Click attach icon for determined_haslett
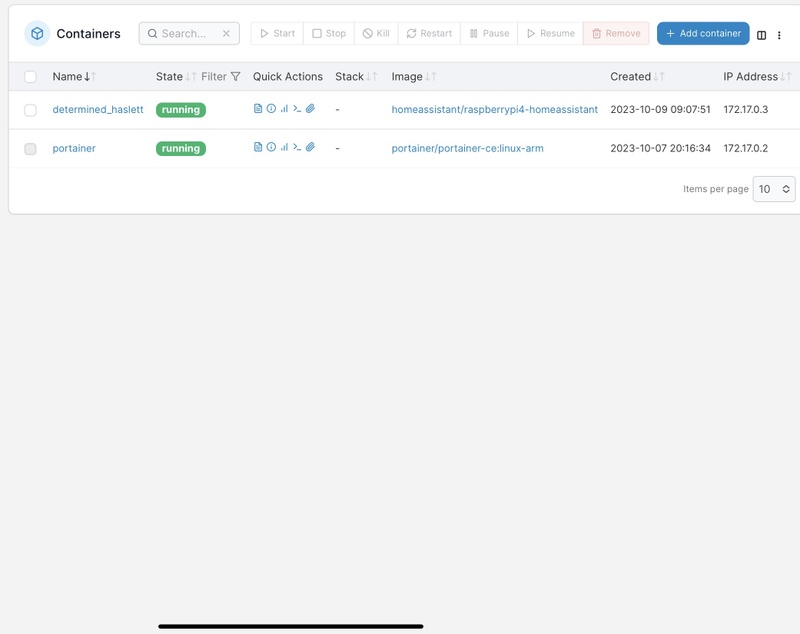800x634 pixels. pyautogui.click(x=310, y=109)
